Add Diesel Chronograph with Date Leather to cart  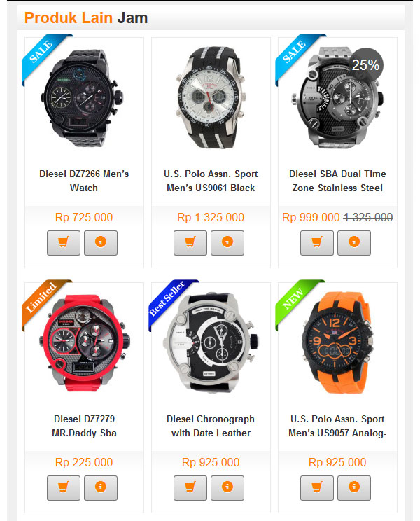pos(190,488)
